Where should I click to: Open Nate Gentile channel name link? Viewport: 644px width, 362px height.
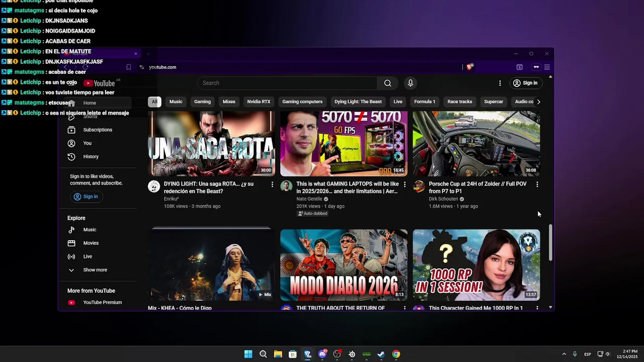pyautogui.click(x=309, y=199)
